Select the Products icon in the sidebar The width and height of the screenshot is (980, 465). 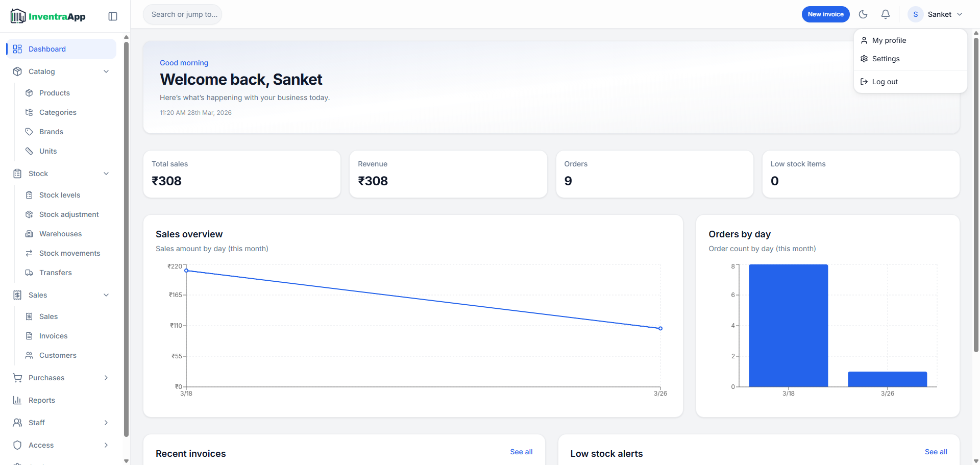[x=30, y=92]
